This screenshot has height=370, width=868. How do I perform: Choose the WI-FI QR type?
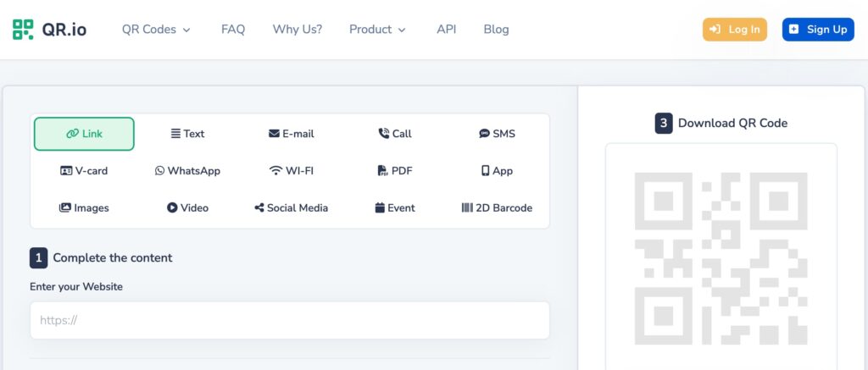[x=291, y=171]
